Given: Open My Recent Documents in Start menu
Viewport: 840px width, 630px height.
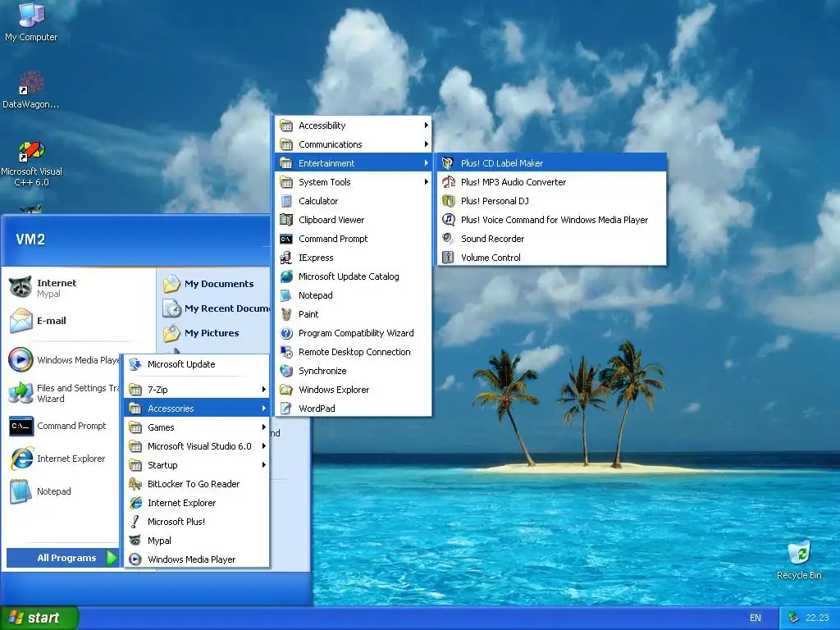Looking at the screenshot, I should coord(214,308).
